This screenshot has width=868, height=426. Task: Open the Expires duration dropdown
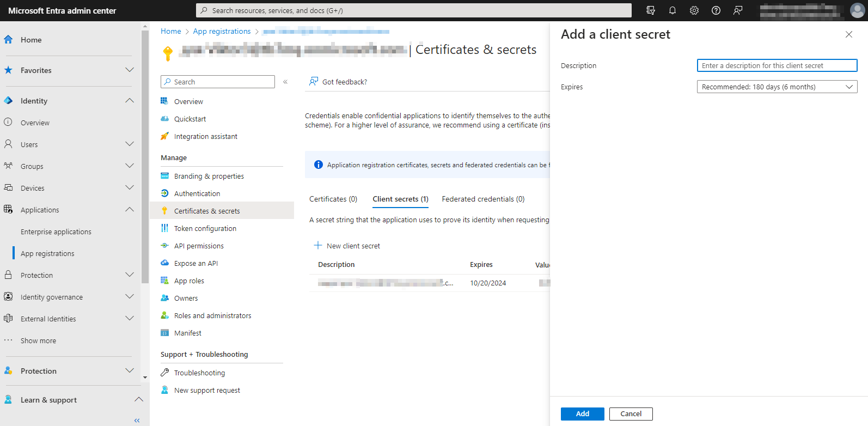[x=777, y=87]
